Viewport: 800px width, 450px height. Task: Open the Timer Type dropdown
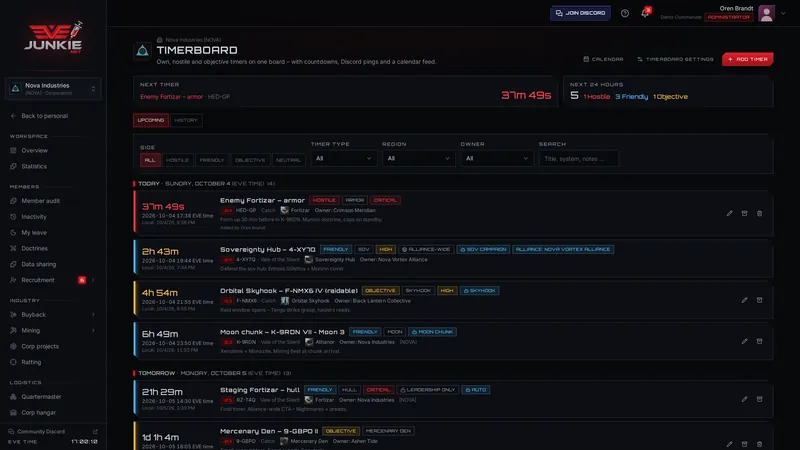[x=343, y=159]
